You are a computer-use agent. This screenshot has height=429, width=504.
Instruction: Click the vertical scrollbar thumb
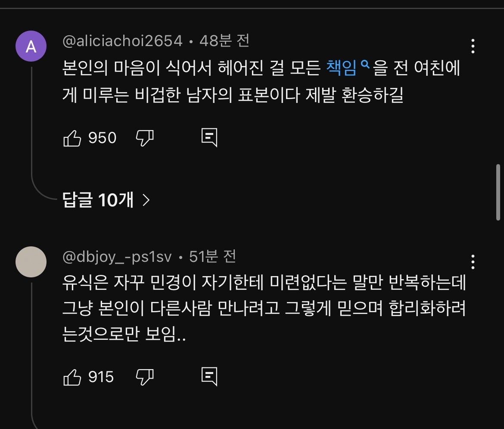498,192
